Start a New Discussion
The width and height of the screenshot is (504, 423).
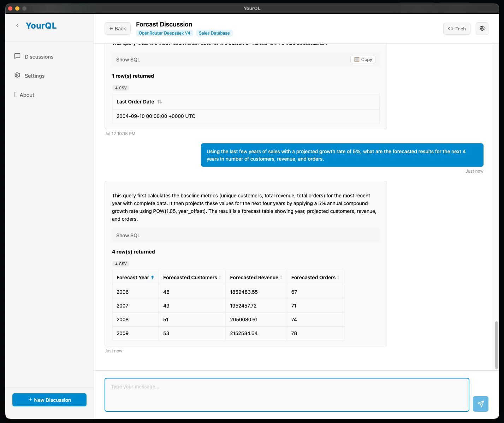pos(49,400)
